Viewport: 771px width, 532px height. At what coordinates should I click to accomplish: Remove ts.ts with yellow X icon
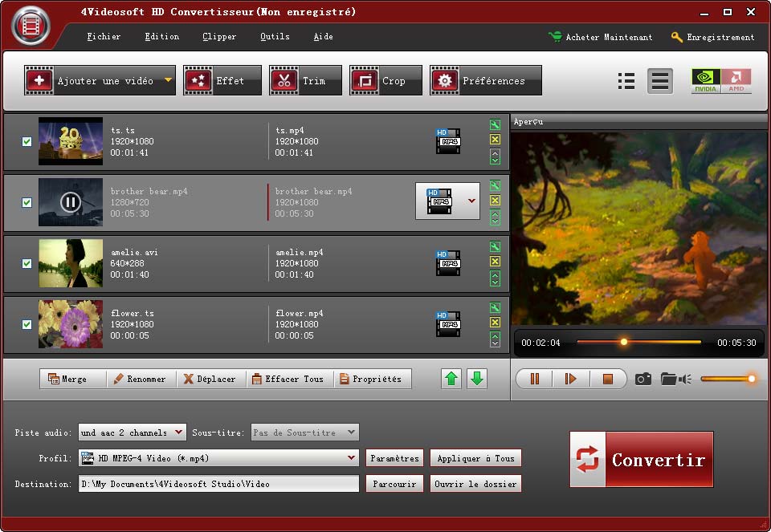(495, 140)
